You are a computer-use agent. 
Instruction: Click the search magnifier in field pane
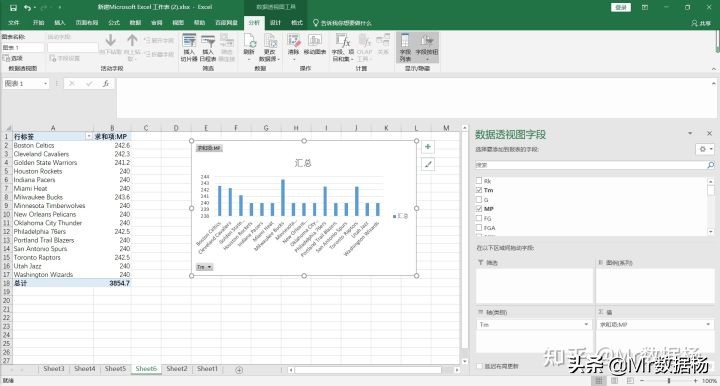[x=711, y=165]
